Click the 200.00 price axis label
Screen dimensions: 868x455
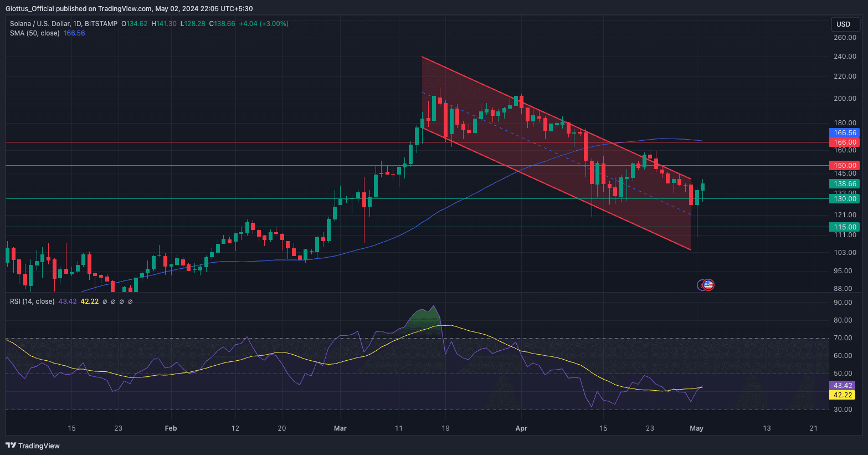click(x=845, y=99)
